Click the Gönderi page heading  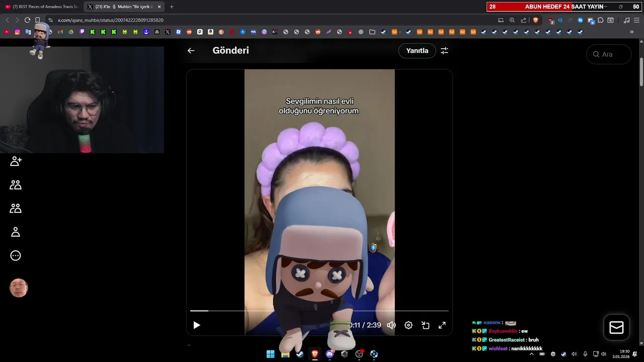(x=230, y=50)
